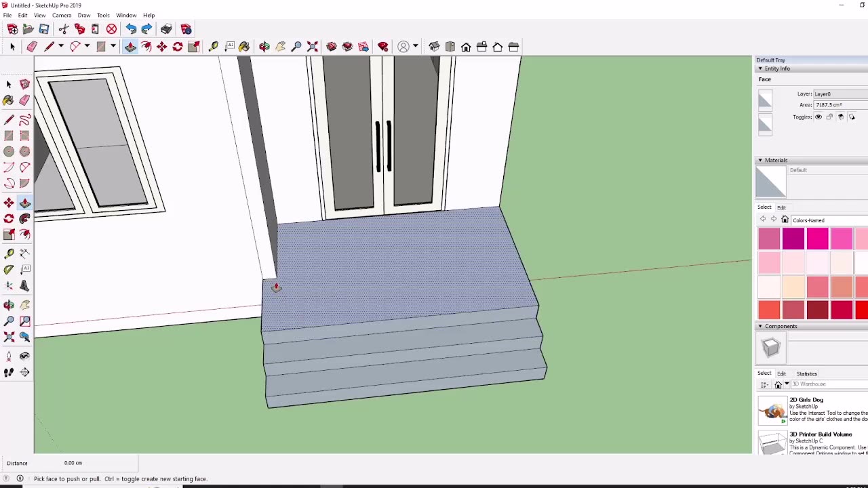This screenshot has height=488, width=868.
Task: Click the Open file folder icon
Action: click(x=28, y=29)
